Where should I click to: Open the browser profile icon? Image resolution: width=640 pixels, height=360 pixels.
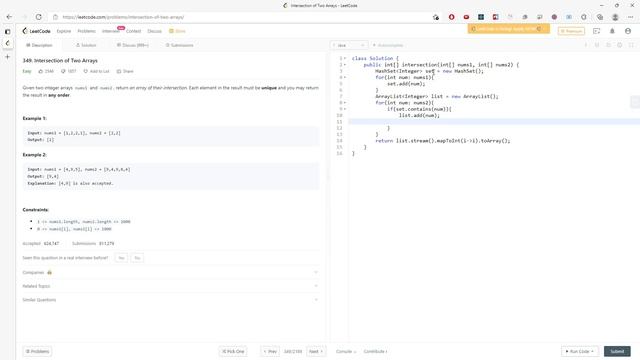[x=615, y=17]
